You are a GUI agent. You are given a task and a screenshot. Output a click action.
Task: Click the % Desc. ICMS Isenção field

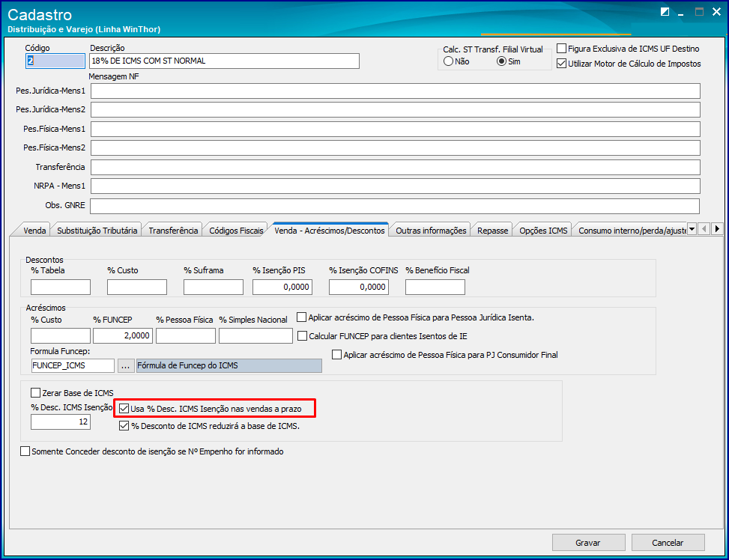[x=61, y=422]
